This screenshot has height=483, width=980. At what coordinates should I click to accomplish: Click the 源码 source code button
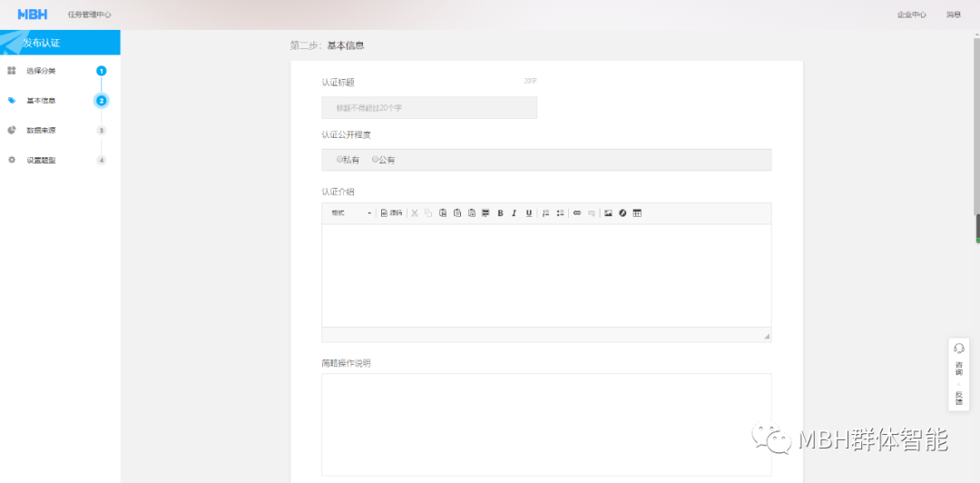[x=391, y=213]
